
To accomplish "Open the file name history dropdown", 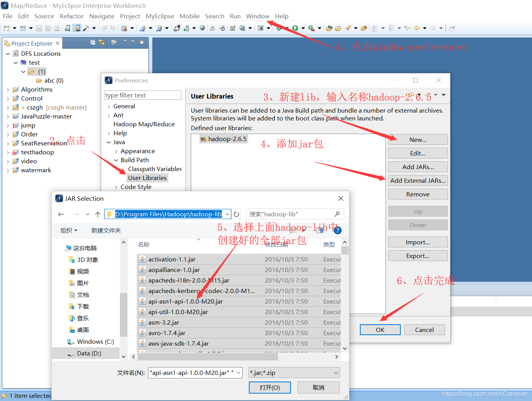I will pos(239,373).
